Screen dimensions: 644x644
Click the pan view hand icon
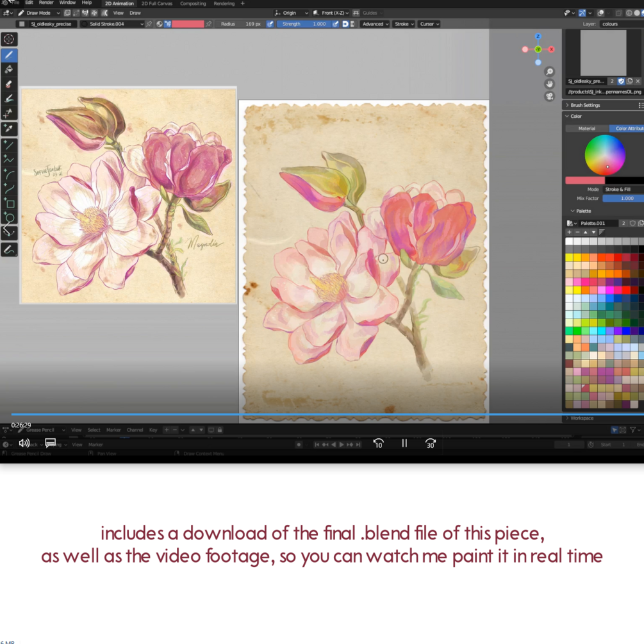tap(550, 84)
